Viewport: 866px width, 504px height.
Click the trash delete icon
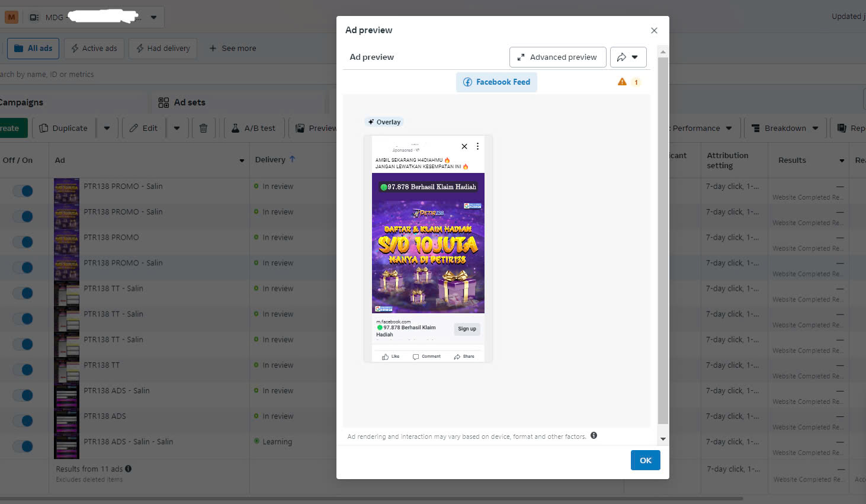click(203, 128)
